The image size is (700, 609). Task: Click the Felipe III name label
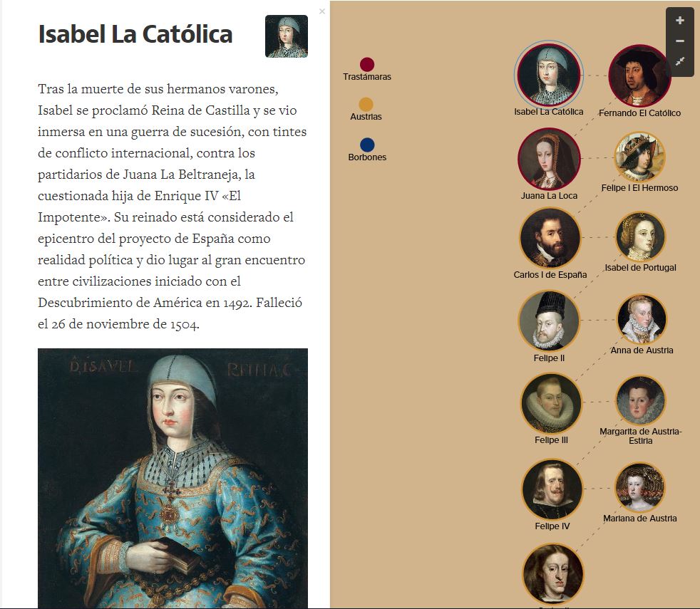551,440
